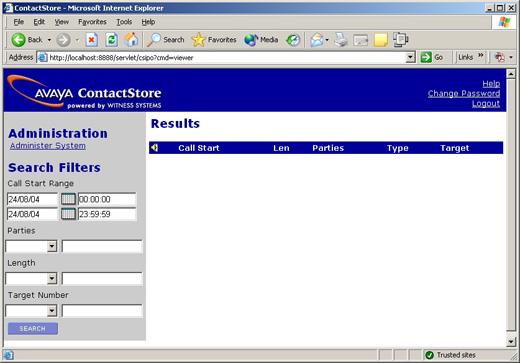Open calendar picker for end date
This screenshot has height=363, width=520.
click(68, 214)
